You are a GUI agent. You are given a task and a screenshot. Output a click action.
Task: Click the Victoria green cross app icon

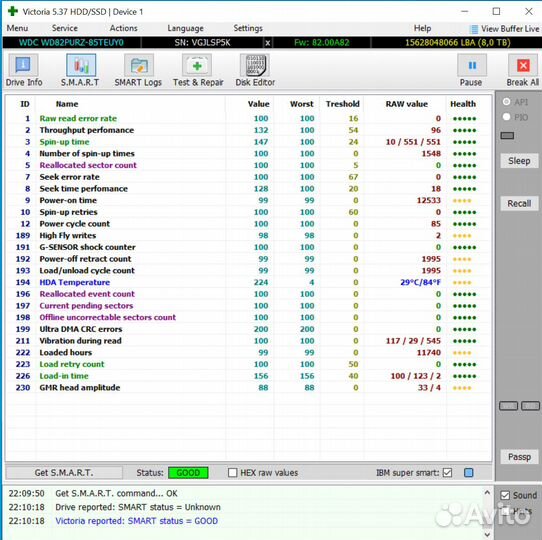(x=13, y=11)
